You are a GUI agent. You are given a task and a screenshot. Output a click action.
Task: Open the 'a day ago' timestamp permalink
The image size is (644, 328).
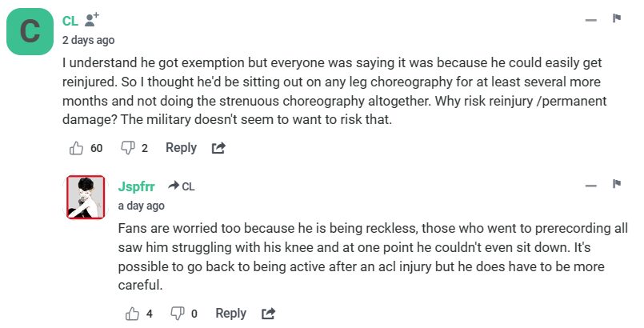pos(142,206)
